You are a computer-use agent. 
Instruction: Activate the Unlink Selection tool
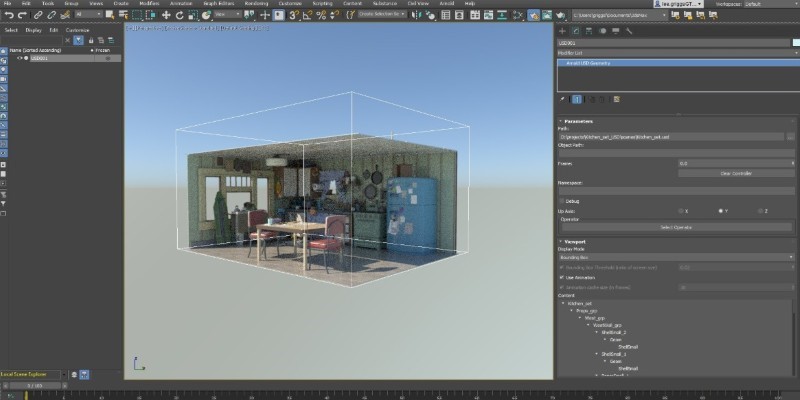52,15
